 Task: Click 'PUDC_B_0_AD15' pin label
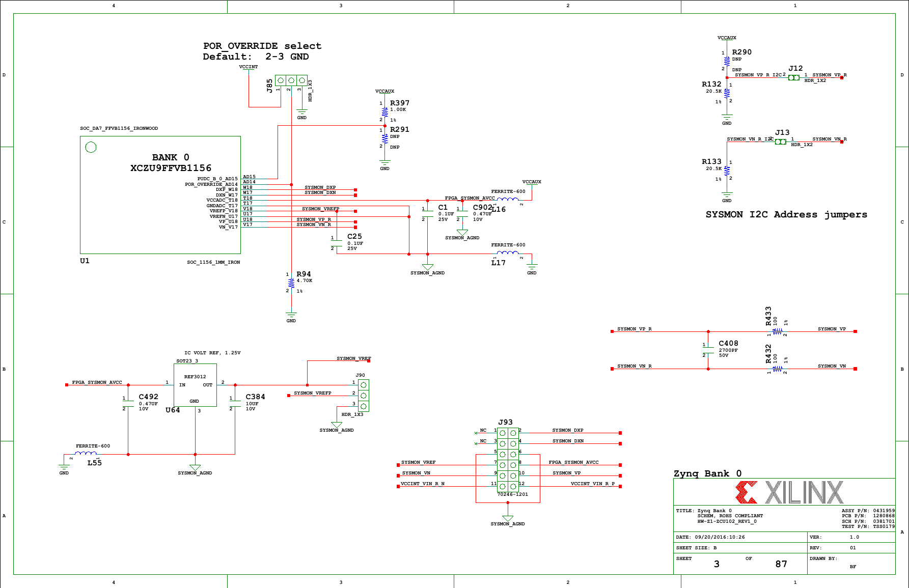click(217, 179)
